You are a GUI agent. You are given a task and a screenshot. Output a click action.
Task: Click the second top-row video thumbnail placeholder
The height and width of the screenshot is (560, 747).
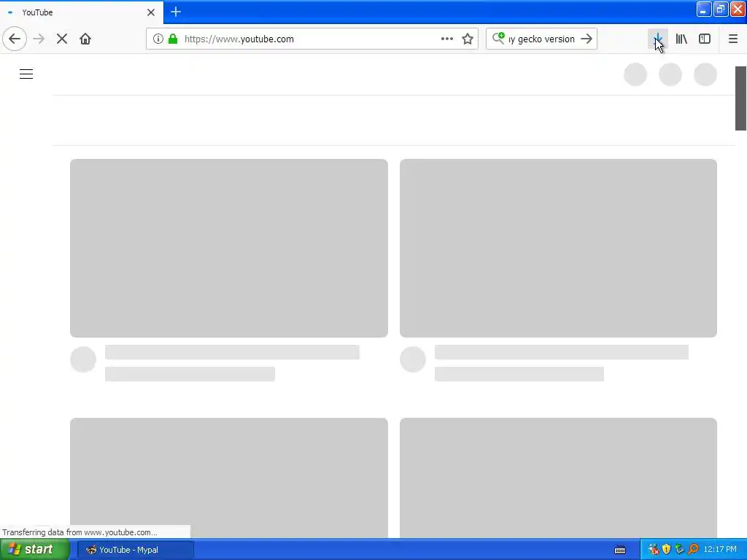(558, 248)
